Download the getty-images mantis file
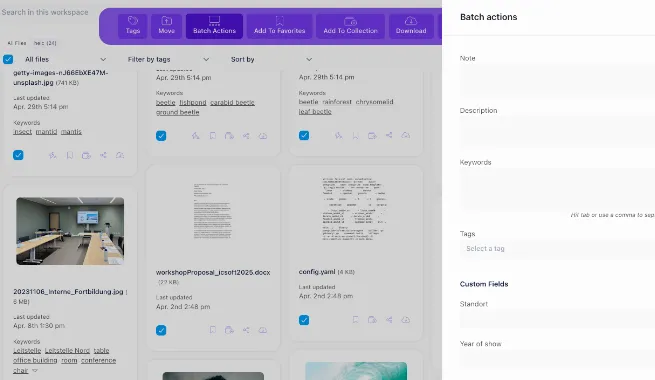Viewport: 655px width, 380px height. click(120, 155)
